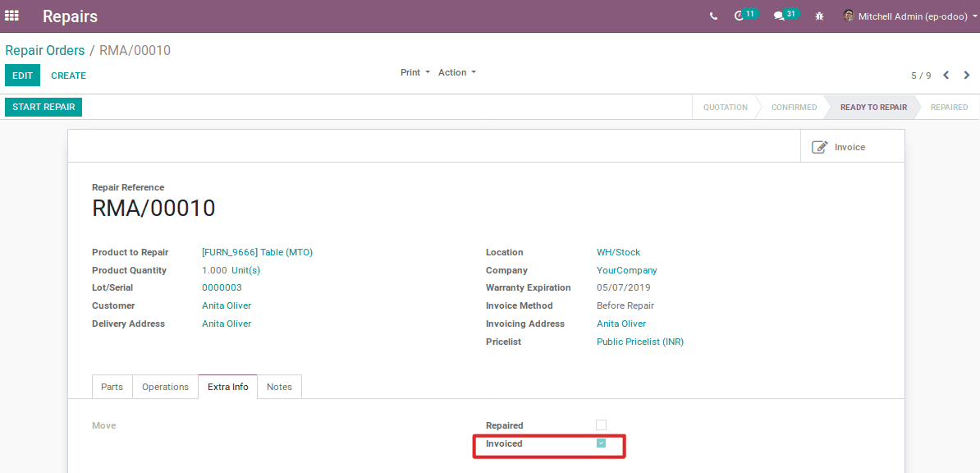Open lot/serial 0000003 link
The image size is (980, 473).
[x=222, y=287]
